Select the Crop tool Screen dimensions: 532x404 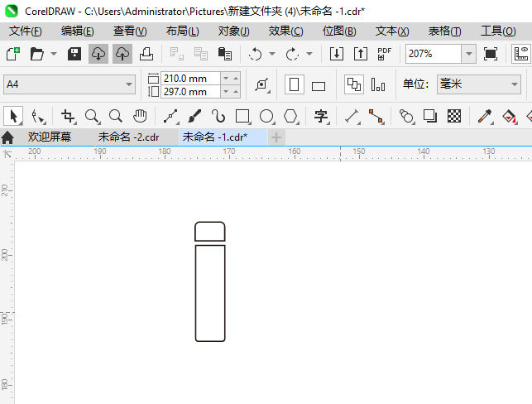(68, 116)
